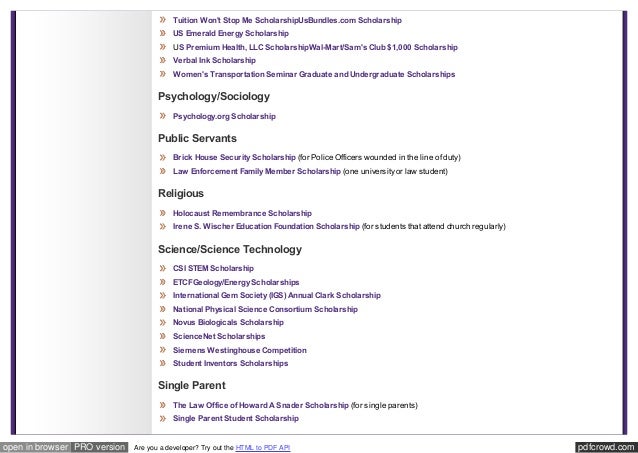Viewport: 638px width, 453px height.
Task: Click bullet arrow beside Single Parent Student Scholarship
Action: tap(163, 418)
